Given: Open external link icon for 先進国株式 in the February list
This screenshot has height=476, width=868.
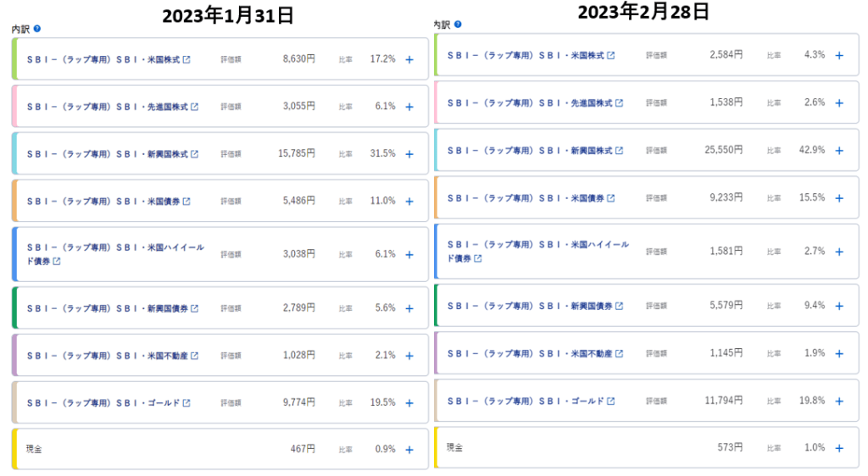Looking at the screenshot, I should [620, 102].
